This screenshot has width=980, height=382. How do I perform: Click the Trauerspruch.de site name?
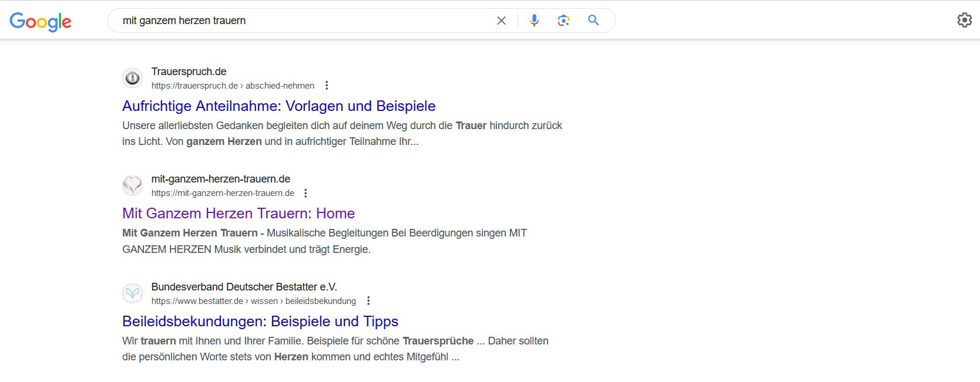[189, 72]
